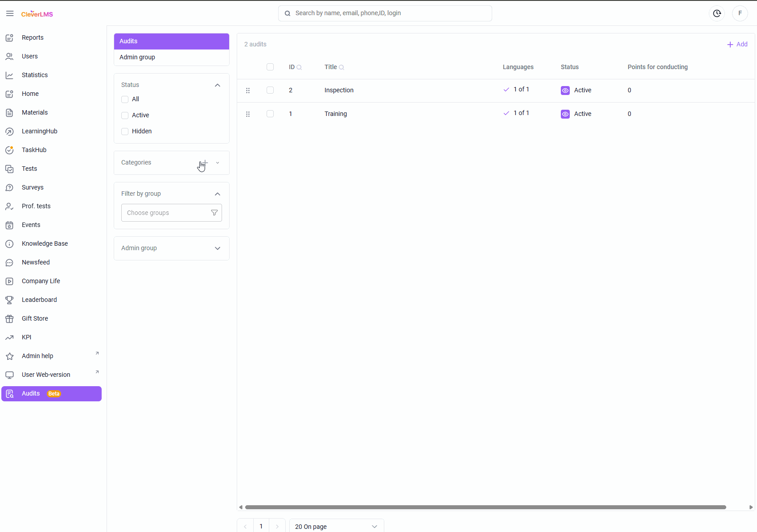The image size is (757, 532).
Task: Select the Inspection row checkbox
Action: [x=270, y=90]
